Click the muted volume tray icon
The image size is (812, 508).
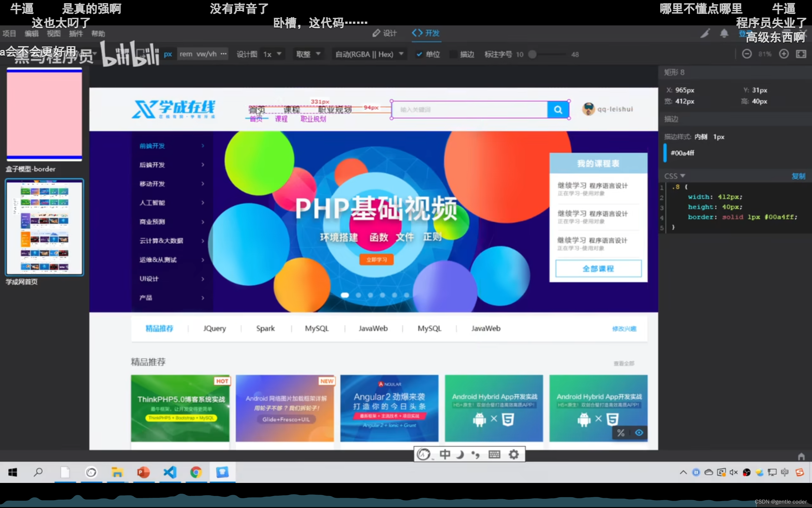pyautogui.click(x=733, y=472)
